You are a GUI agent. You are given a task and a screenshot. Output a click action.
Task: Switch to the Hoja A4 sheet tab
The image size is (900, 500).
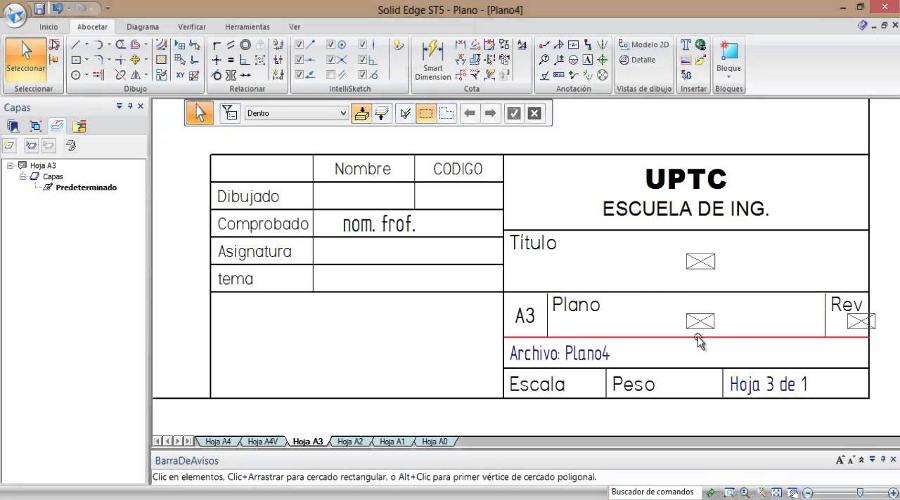pyautogui.click(x=218, y=441)
